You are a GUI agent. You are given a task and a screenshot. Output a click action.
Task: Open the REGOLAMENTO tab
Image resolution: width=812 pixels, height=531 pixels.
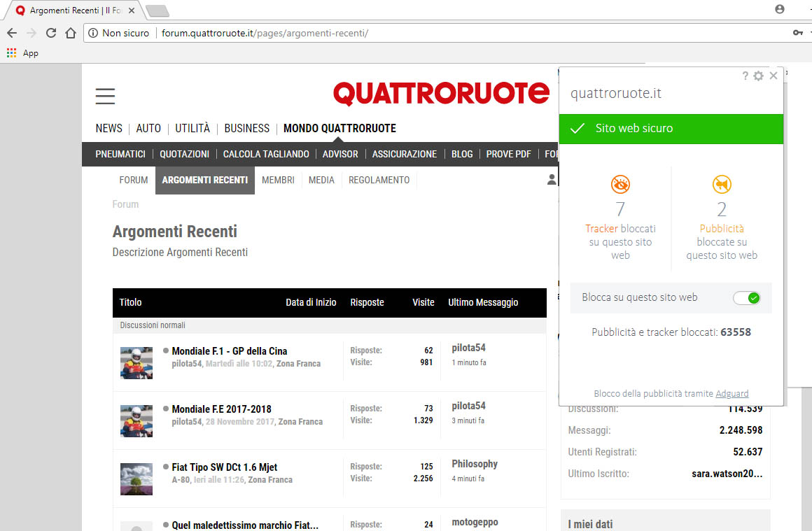pyautogui.click(x=379, y=180)
